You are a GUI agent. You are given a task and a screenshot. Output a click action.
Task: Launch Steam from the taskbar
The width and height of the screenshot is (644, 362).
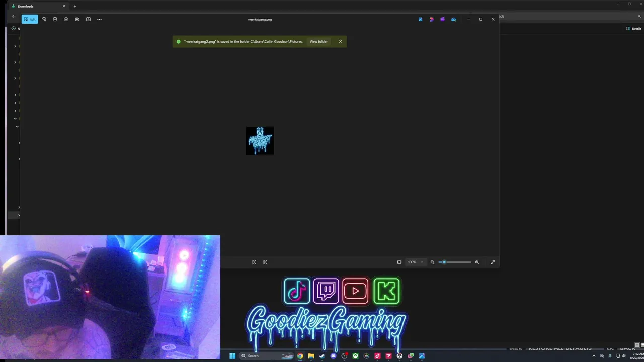coord(322,356)
